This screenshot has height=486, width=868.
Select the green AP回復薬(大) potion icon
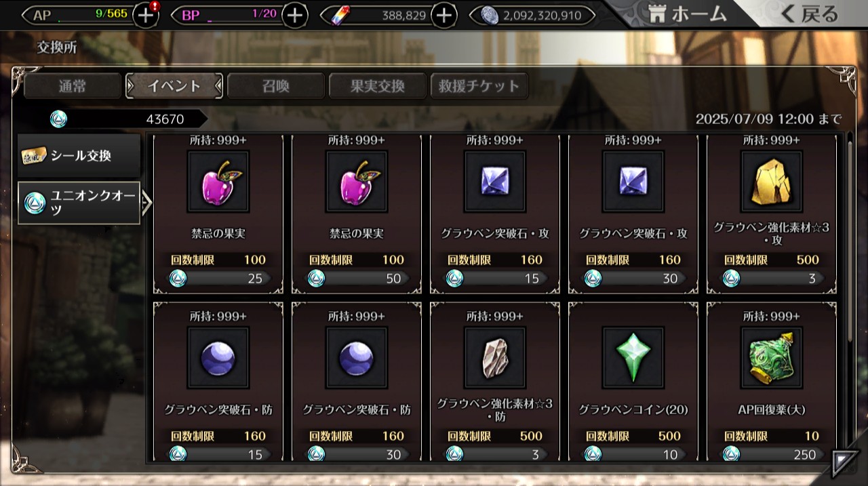(772, 358)
